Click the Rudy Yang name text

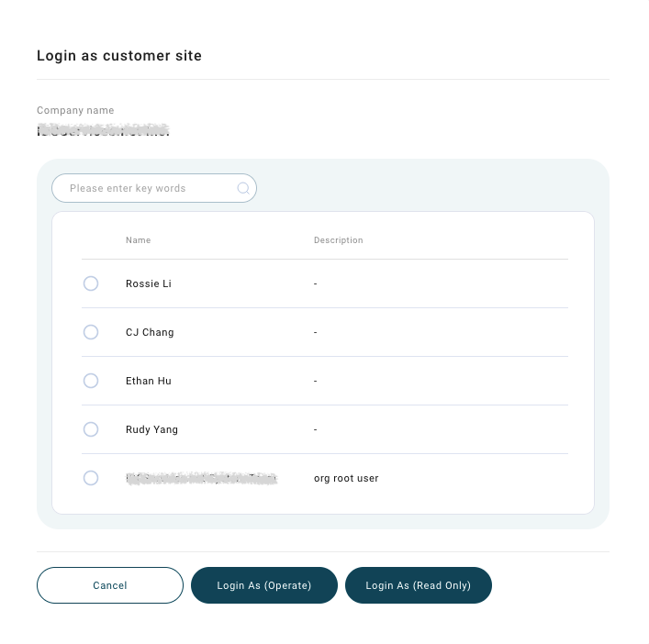pos(151,429)
